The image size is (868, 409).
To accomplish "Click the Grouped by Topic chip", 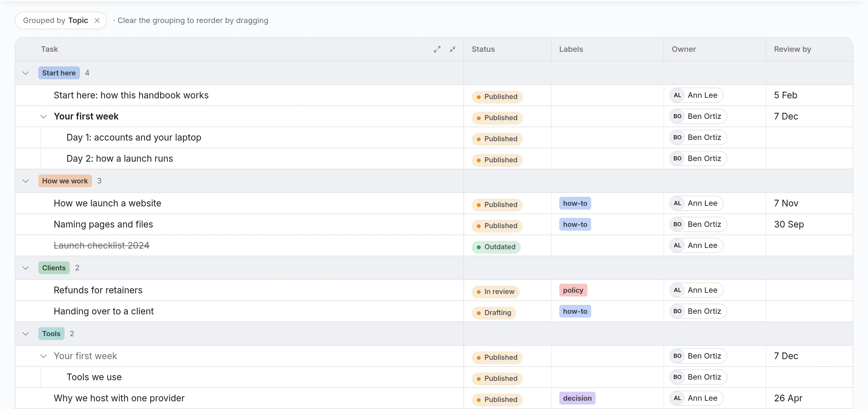I will [x=61, y=20].
